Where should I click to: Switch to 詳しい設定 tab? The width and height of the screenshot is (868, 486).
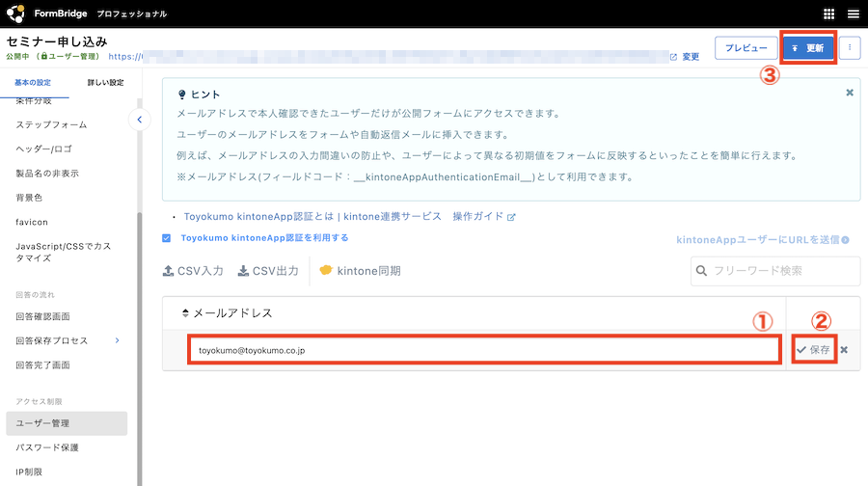click(x=104, y=83)
